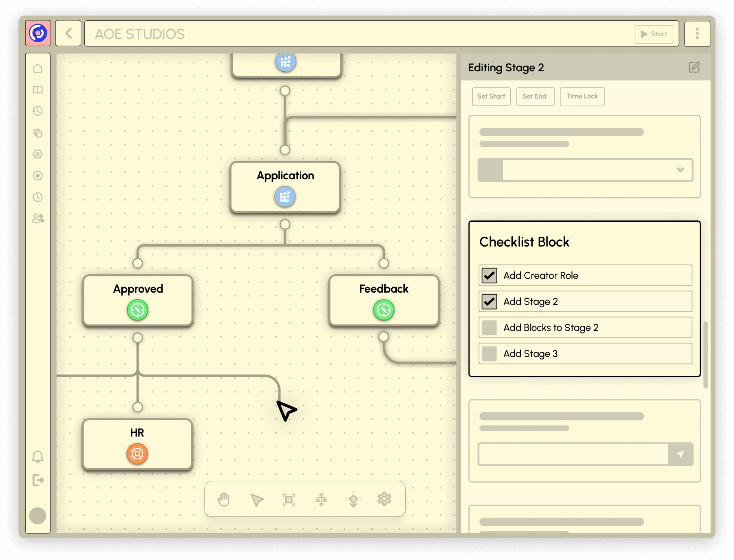Select the Feedback stage node title
Image resolution: width=734 pixels, height=560 pixels.
pyautogui.click(x=384, y=289)
